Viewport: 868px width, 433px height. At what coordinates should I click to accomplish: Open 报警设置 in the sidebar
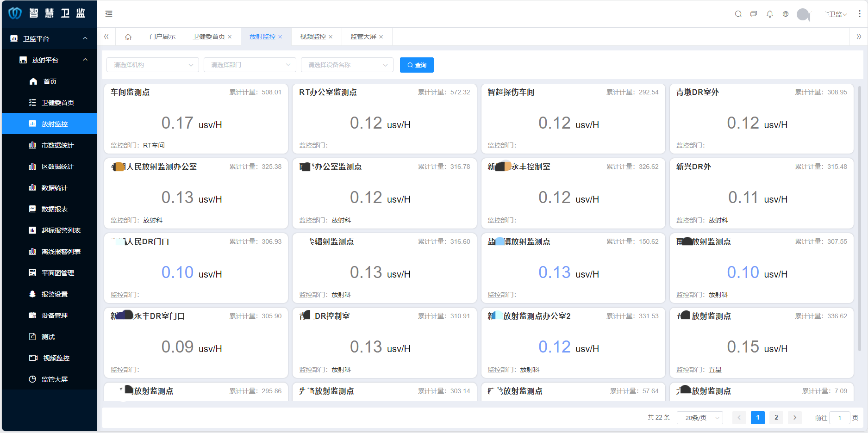click(x=50, y=294)
